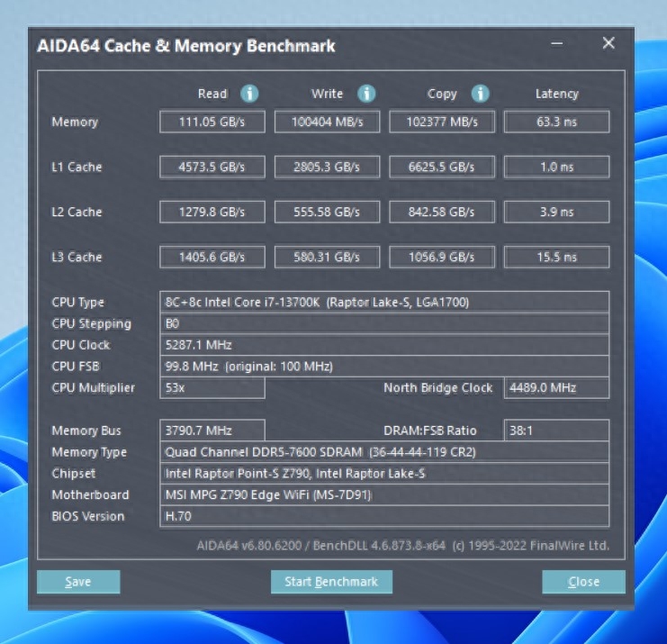Select L2 Cache latency value 3.9 ns
Screen dimensions: 667x644
[557, 212]
